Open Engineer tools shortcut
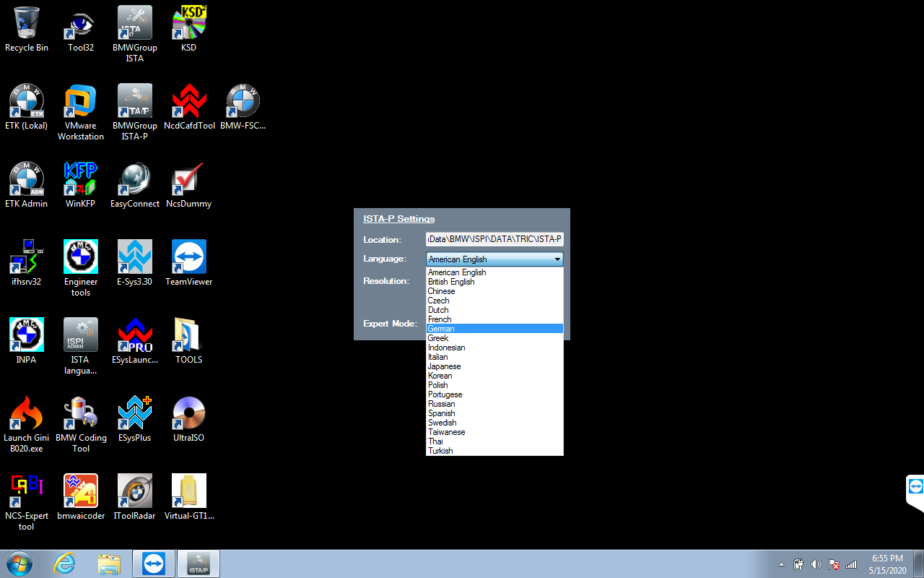Viewport: 924px width, 578px height. [x=81, y=268]
